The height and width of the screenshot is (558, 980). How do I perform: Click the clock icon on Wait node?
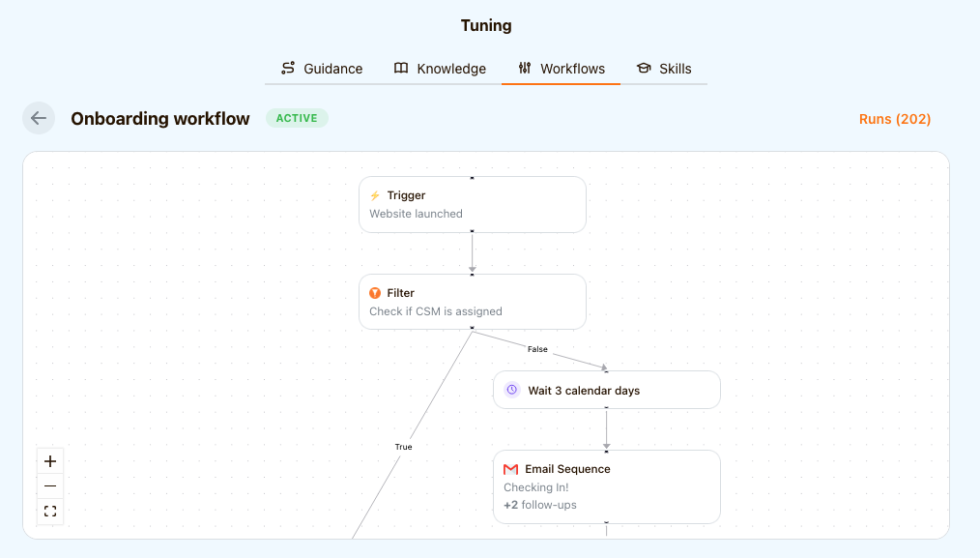pyautogui.click(x=512, y=391)
